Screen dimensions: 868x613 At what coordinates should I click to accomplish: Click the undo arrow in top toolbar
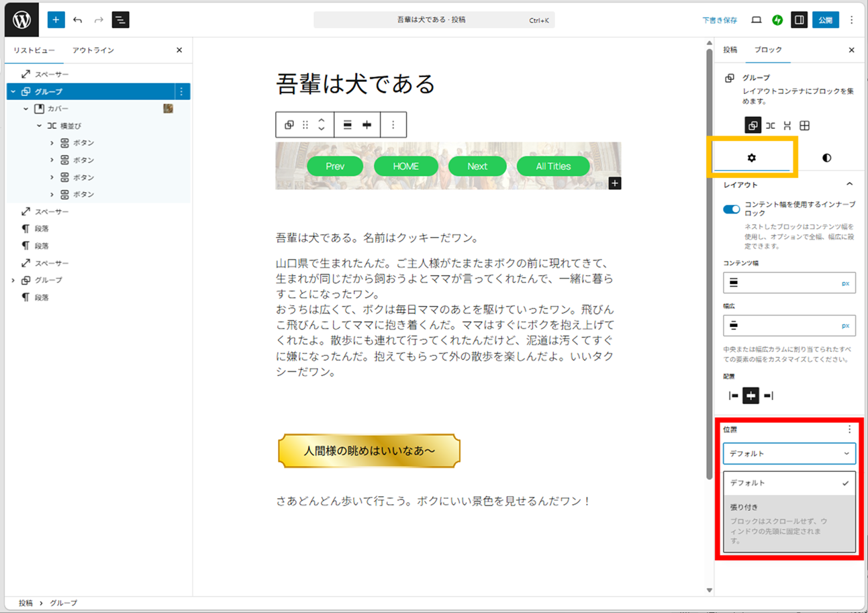78,20
